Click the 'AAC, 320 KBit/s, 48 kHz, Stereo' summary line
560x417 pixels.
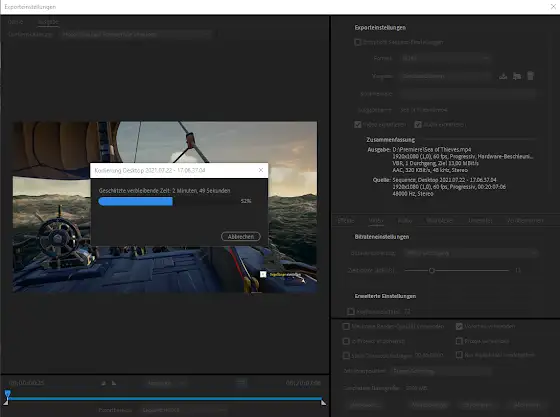430,170
